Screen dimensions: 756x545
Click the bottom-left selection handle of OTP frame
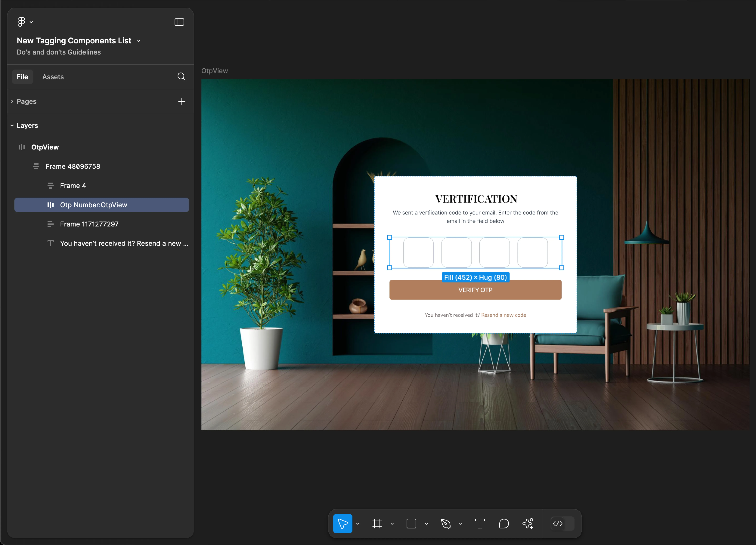(389, 268)
